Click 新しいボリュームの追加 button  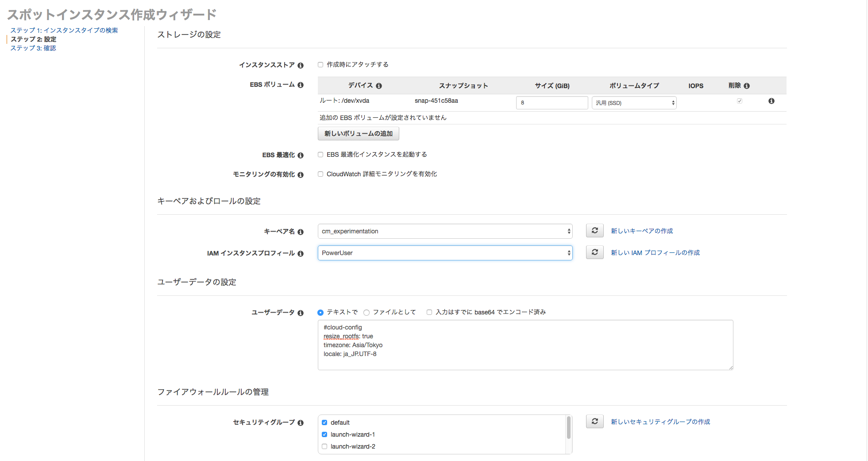pyautogui.click(x=359, y=134)
